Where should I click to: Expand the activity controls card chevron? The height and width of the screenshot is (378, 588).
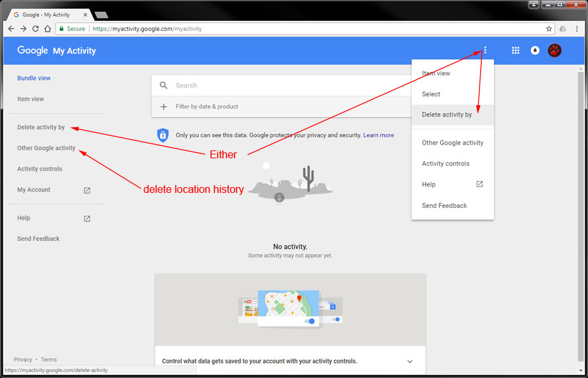[410, 362]
